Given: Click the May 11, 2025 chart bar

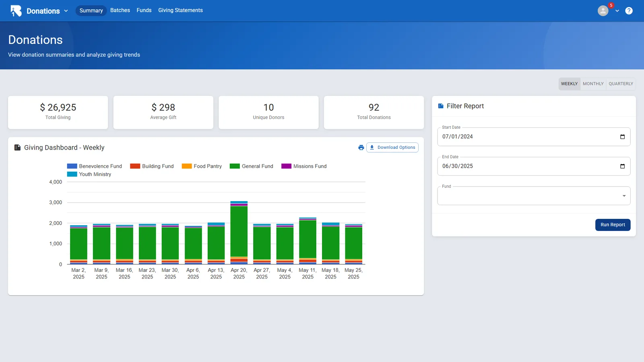Looking at the screenshot, I should click(308, 241).
